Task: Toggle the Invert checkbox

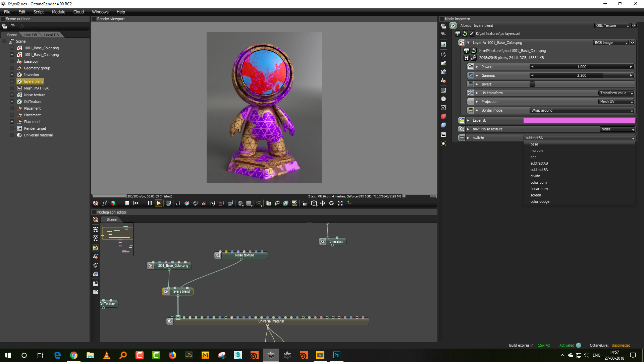Action: pos(532,84)
